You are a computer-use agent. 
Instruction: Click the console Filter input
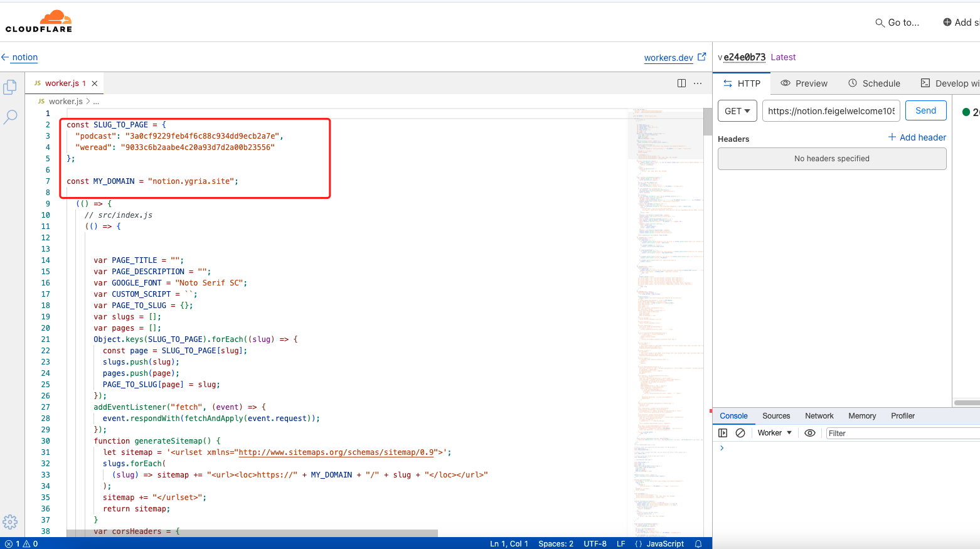coord(902,434)
